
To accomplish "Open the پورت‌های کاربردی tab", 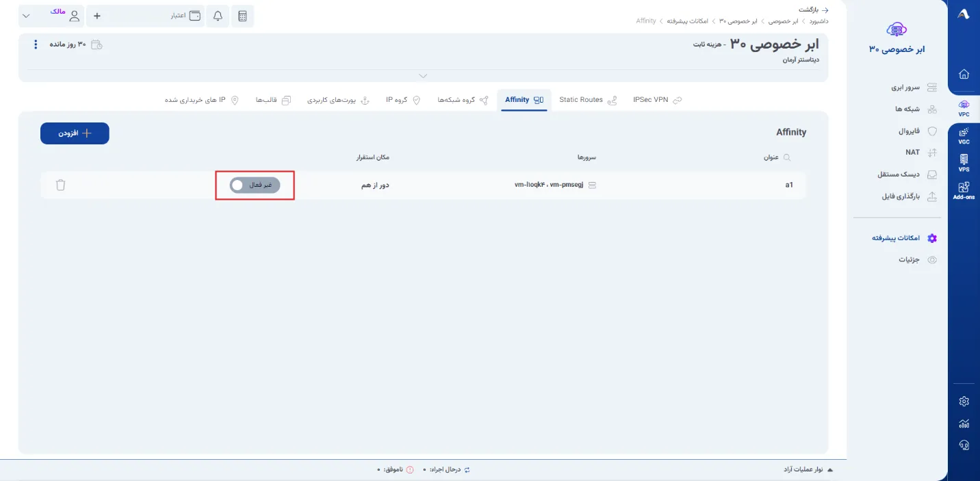I will click(338, 100).
